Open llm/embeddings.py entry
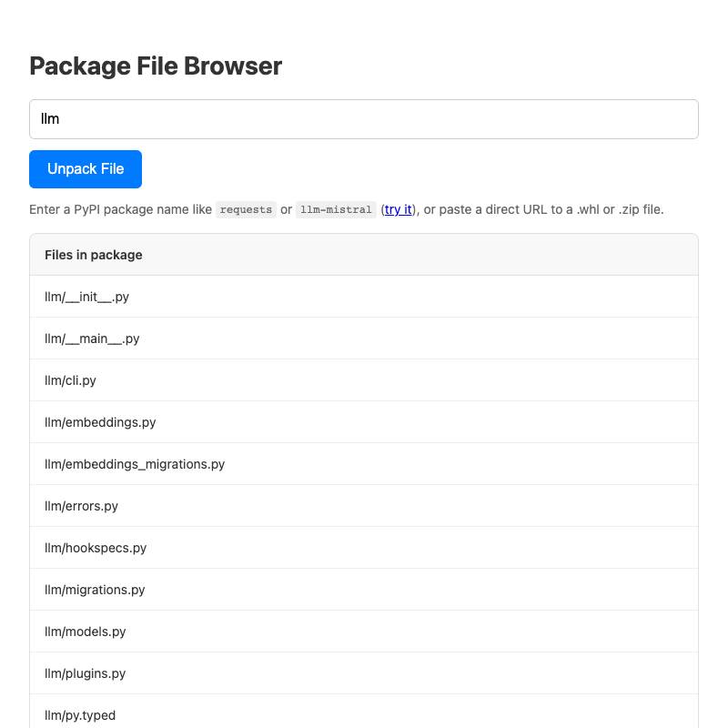The width and height of the screenshot is (728, 728). coord(100,422)
